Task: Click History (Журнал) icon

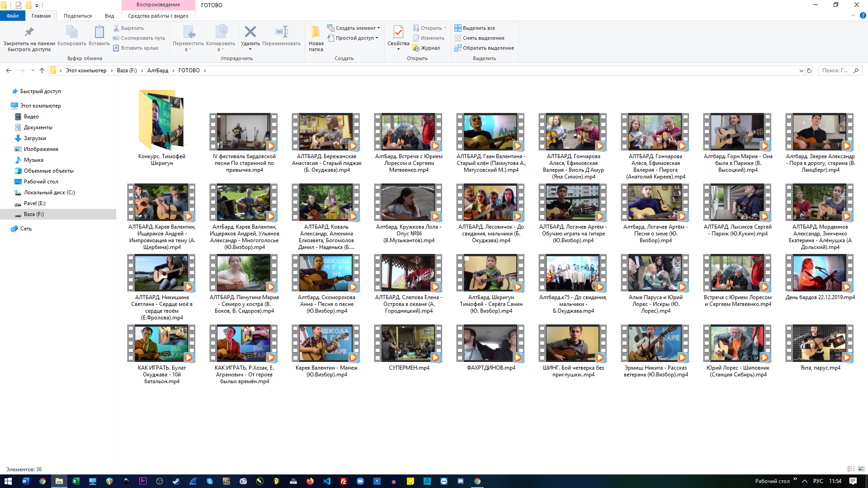Action: pyautogui.click(x=426, y=48)
